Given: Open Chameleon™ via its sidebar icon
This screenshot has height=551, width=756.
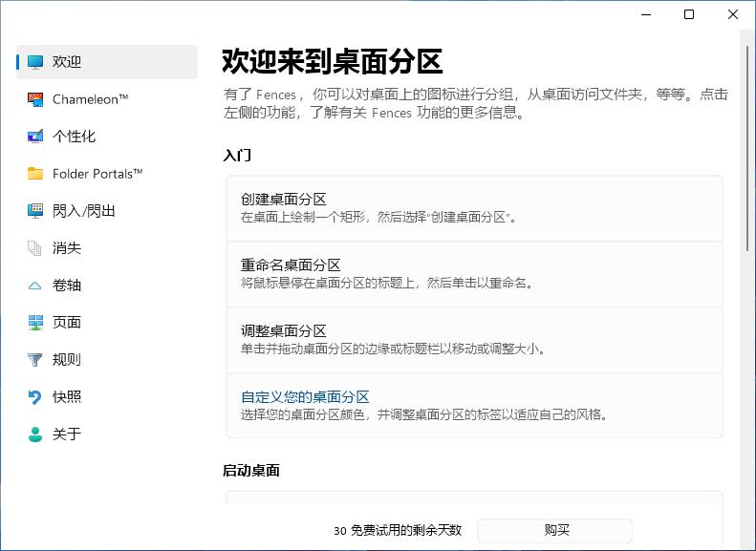Looking at the screenshot, I should click(x=35, y=99).
